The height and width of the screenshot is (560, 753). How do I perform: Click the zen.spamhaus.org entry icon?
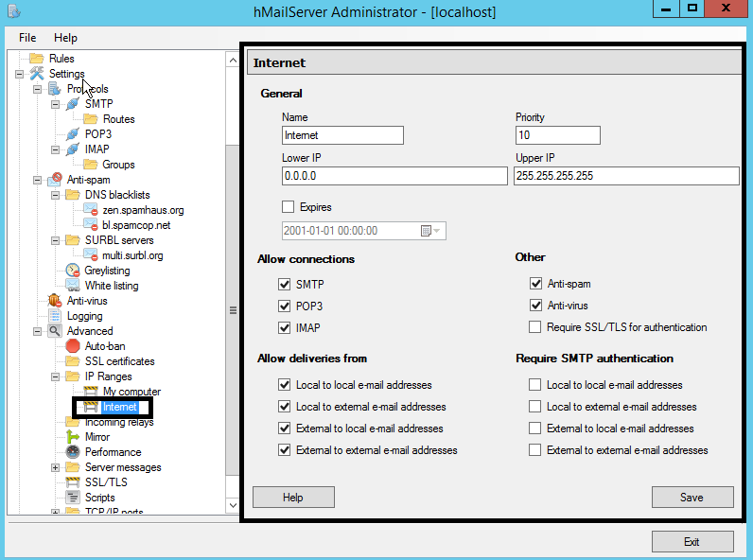tap(90, 210)
